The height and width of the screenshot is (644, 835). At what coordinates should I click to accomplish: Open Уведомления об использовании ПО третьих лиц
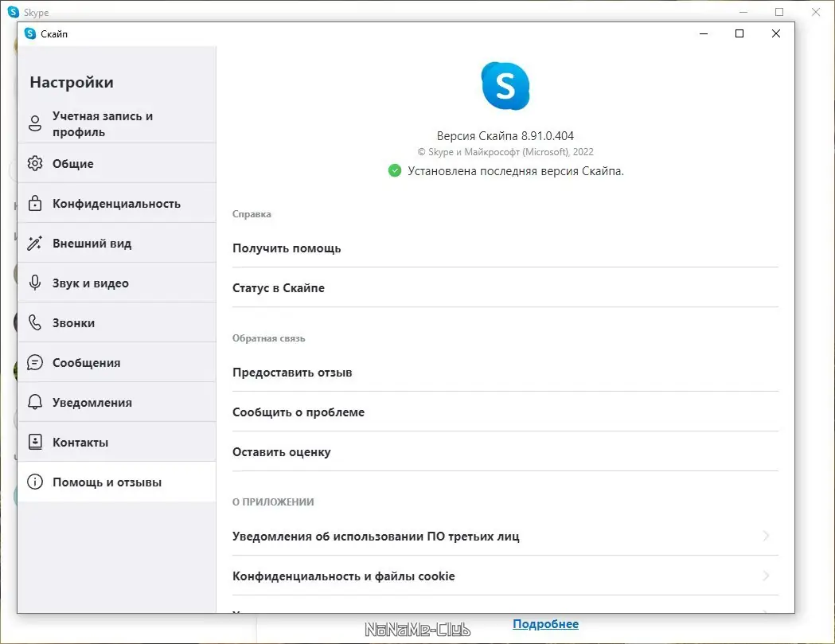[x=505, y=537]
